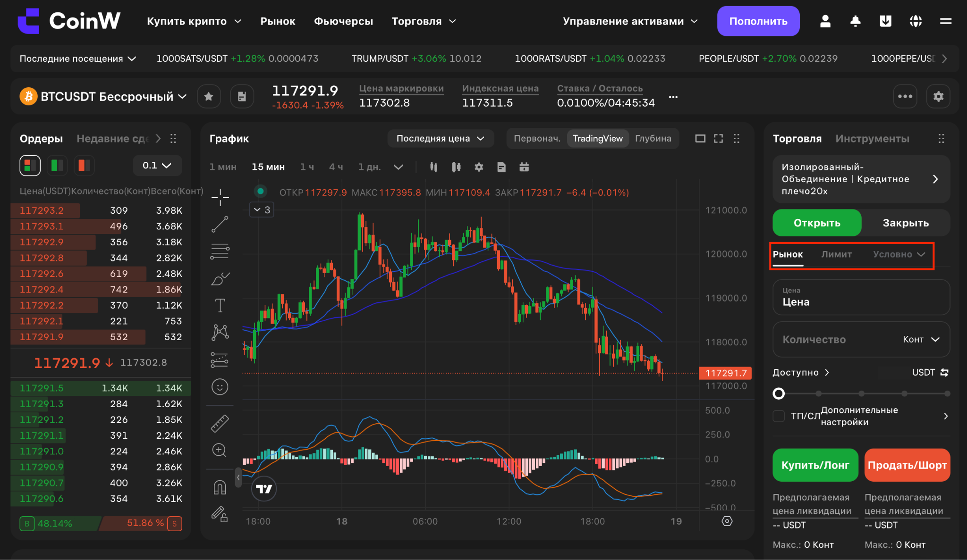Select the ruler measure tool
This screenshot has width=967, height=560.
click(x=220, y=424)
